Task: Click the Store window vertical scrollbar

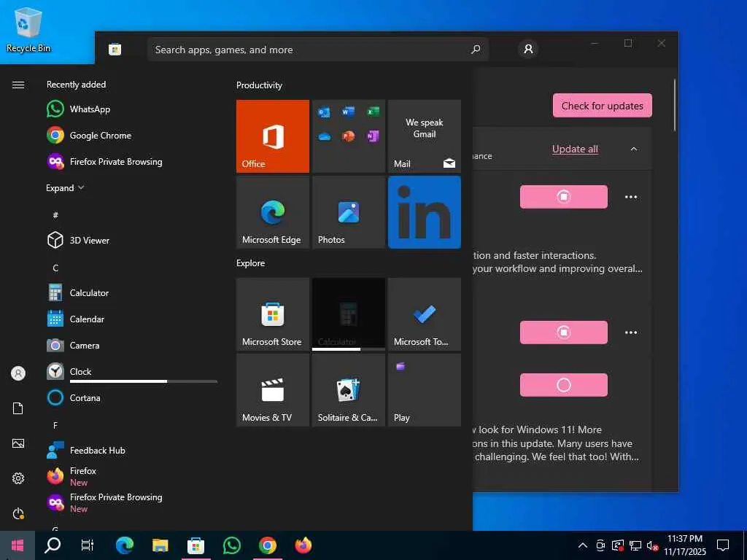Action: click(x=675, y=105)
